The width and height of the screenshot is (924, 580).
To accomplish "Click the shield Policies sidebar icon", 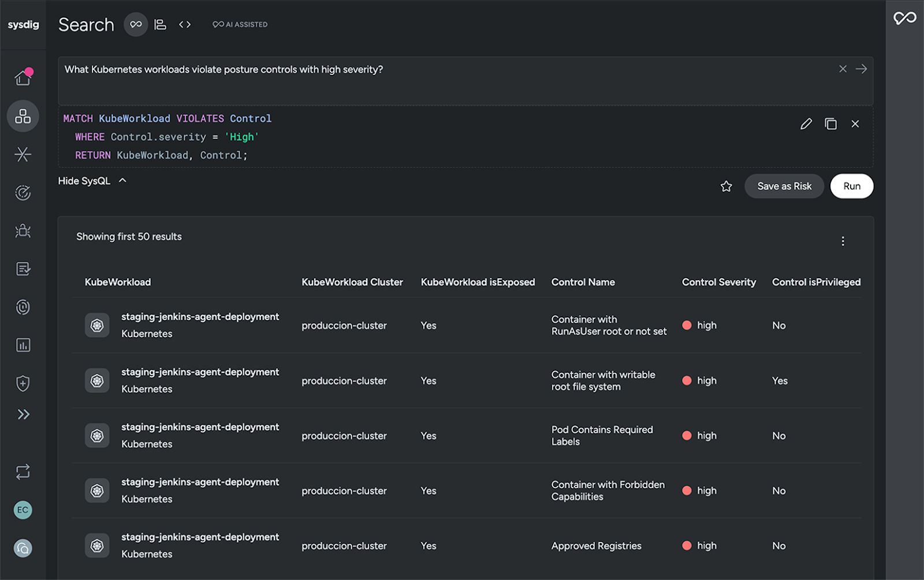I will 23,383.
